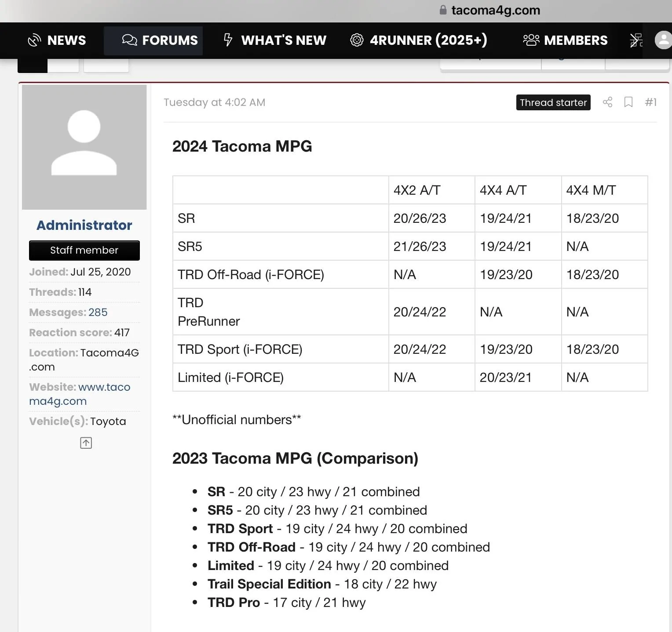The image size is (672, 632).
Task: Open the Administrator profile name link
Action: tap(84, 225)
